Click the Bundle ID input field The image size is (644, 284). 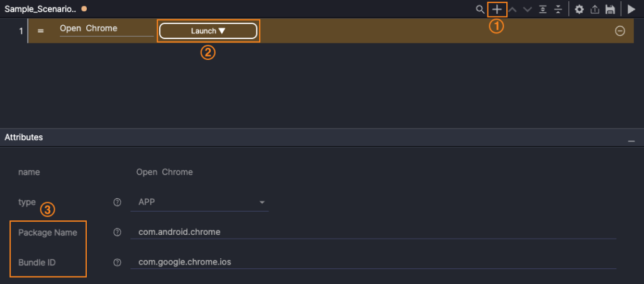coord(372,262)
